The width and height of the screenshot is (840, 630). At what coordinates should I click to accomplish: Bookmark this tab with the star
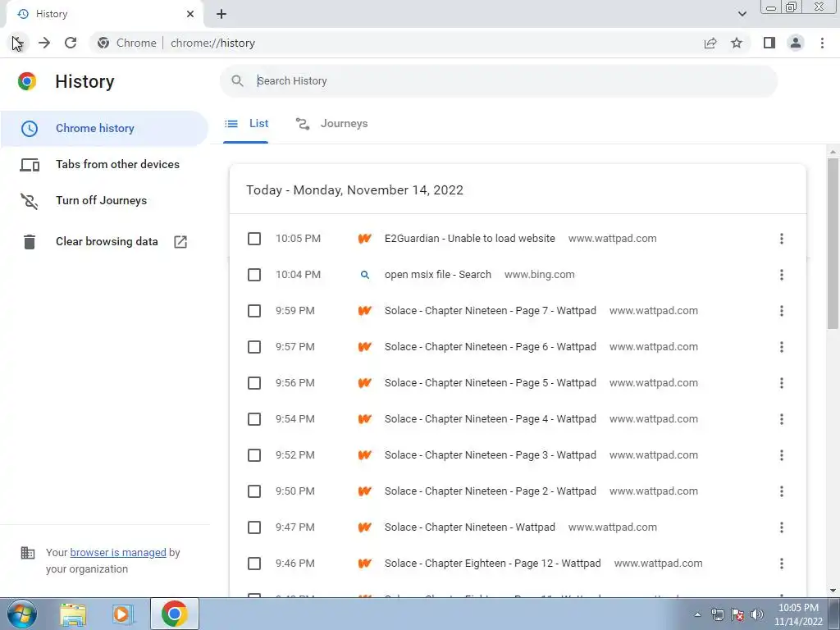click(737, 43)
